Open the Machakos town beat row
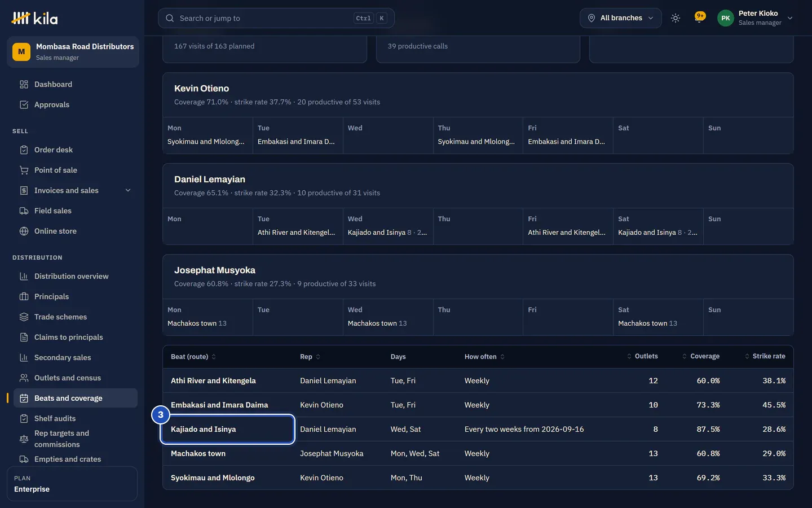This screenshot has width=812, height=508. pos(478,453)
